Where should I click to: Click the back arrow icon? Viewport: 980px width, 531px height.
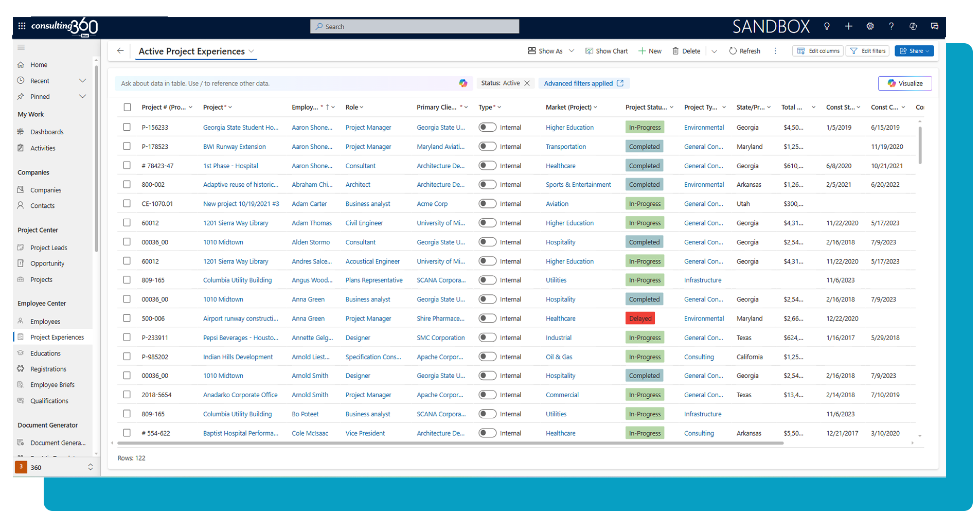click(x=120, y=51)
